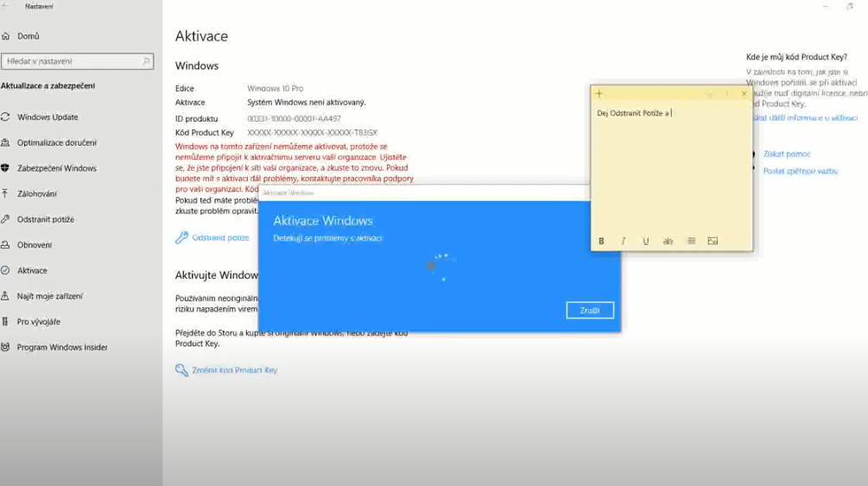Open Program Windows Insider page

tap(62, 347)
